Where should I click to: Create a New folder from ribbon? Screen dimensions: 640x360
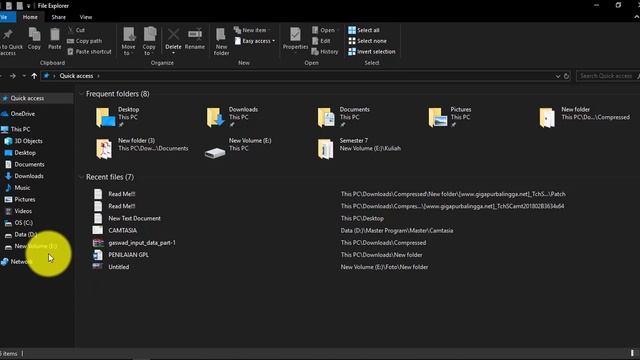(221, 41)
